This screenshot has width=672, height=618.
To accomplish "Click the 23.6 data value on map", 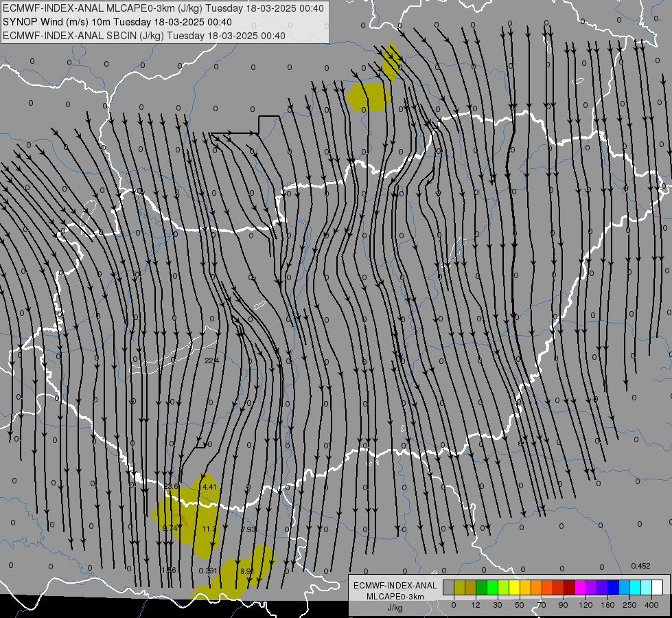I will 171,486.
